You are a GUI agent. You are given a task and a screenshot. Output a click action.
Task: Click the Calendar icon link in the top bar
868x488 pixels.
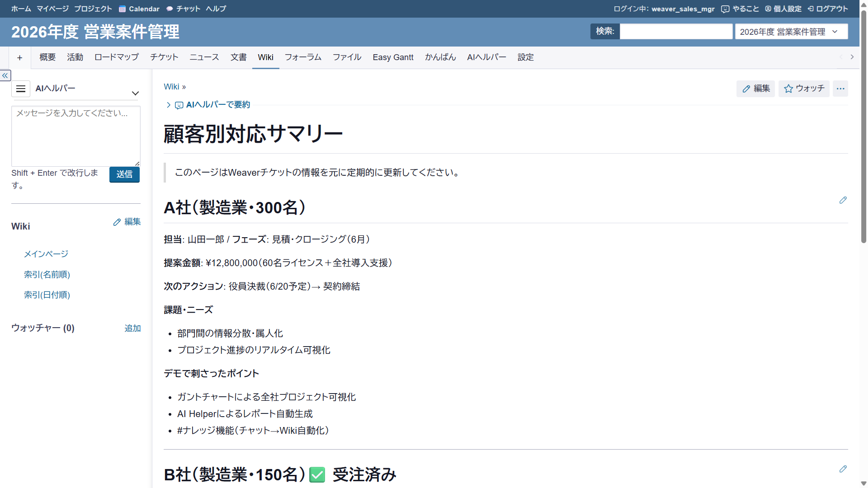tap(139, 9)
